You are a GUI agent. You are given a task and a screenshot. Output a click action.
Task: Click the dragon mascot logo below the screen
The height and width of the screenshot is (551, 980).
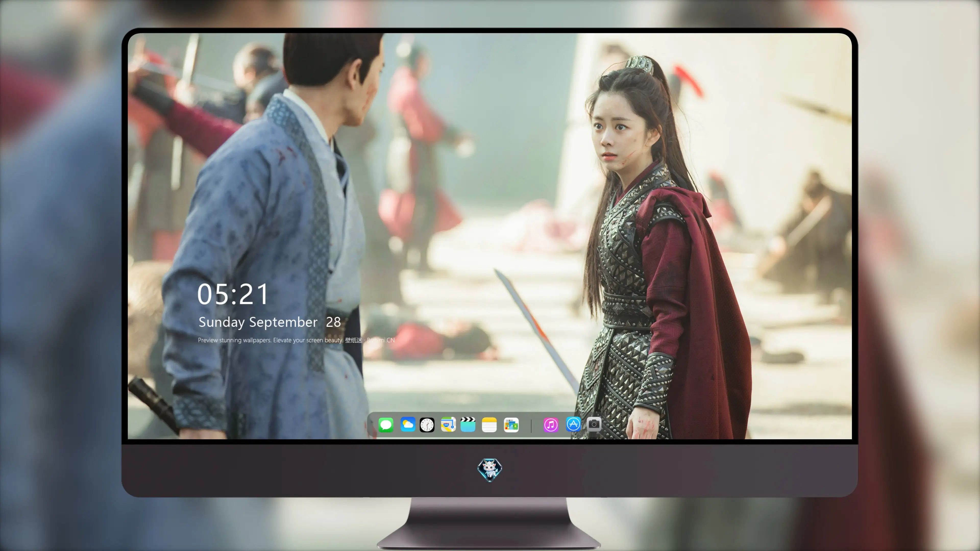(x=490, y=470)
